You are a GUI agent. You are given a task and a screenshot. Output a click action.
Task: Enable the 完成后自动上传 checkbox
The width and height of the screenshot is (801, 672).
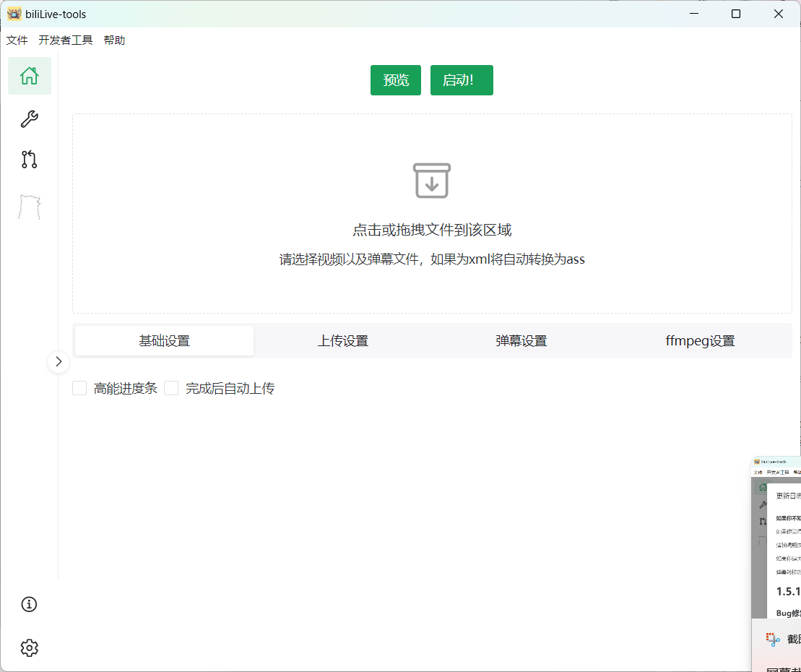click(171, 388)
